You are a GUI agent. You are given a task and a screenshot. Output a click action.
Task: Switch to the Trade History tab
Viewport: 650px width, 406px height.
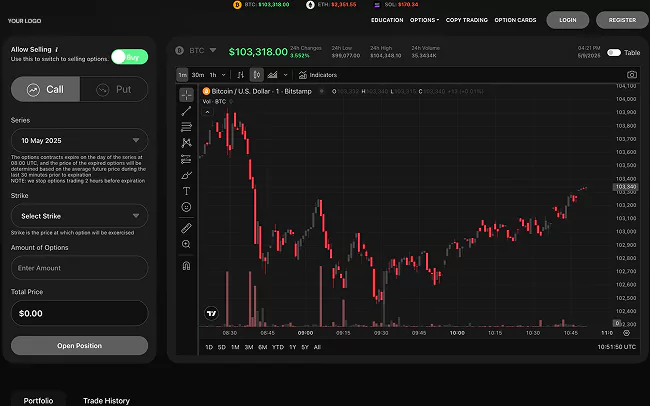pyautogui.click(x=106, y=400)
